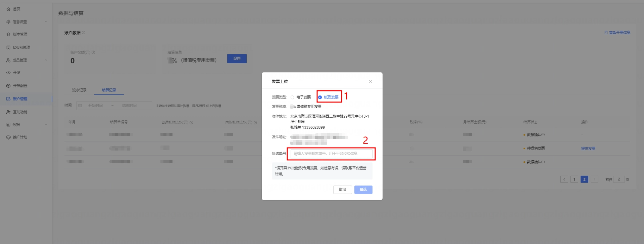
Task: Click the 结算状态 column header
Action: point(530,122)
